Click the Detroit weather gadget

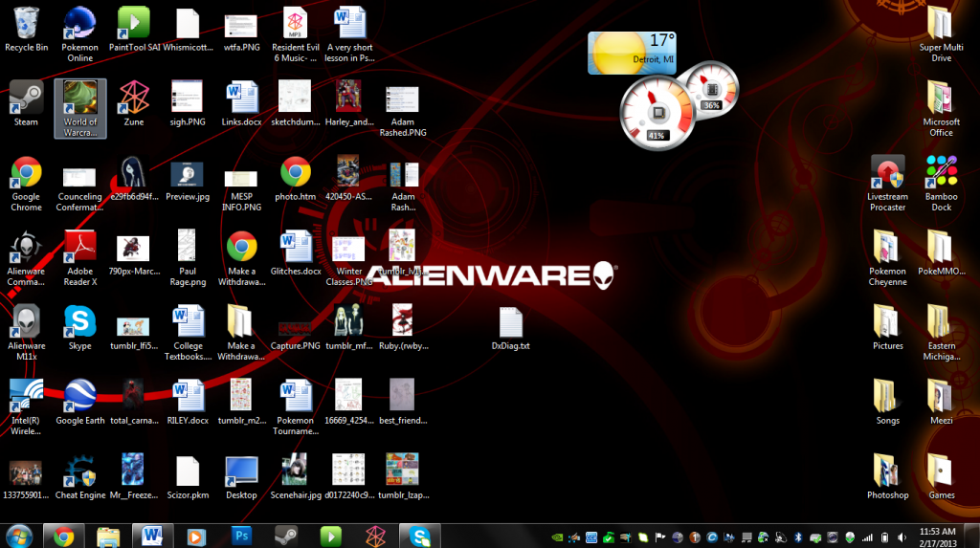632,54
